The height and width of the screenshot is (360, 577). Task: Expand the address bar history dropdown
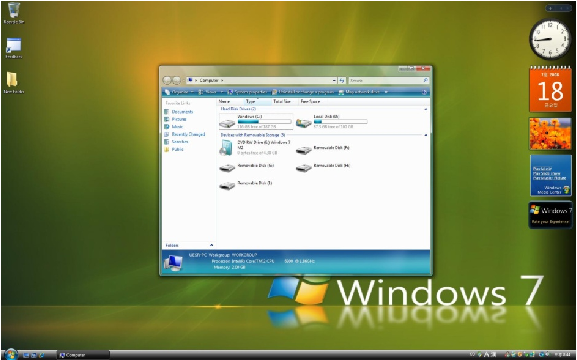(334, 80)
